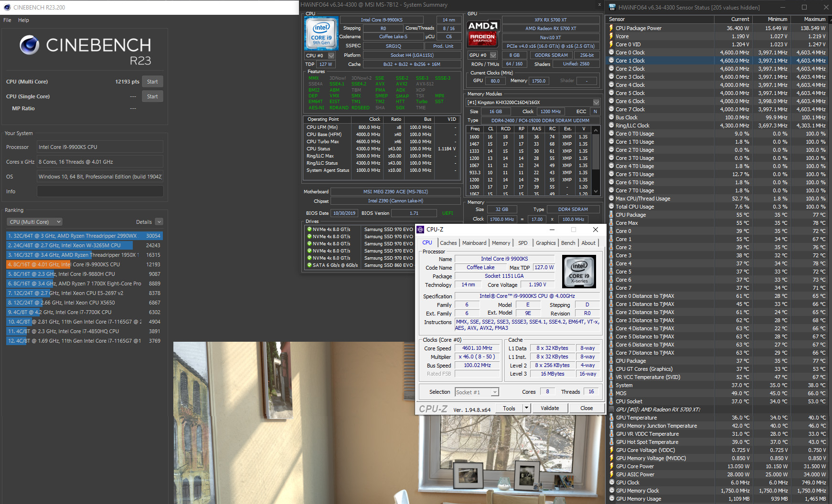Select the highlighted Core 1 Clock icon
The image size is (832, 504).
pyautogui.click(x=611, y=61)
